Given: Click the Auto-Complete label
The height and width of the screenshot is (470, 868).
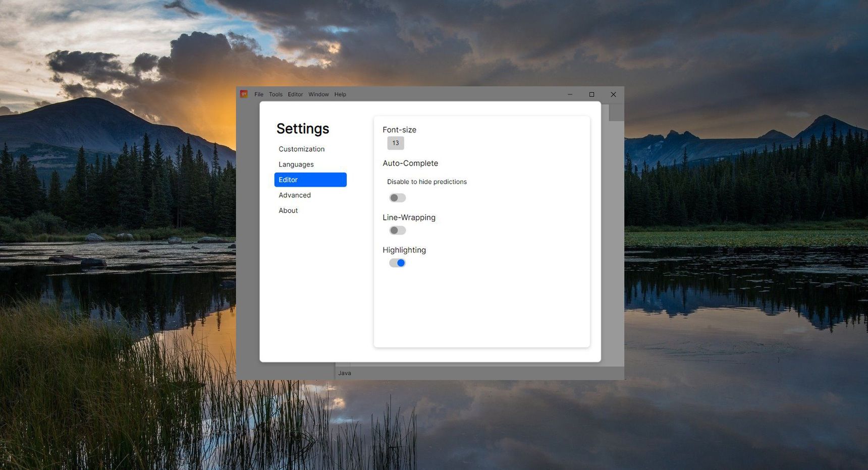Looking at the screenshot, I should tap(410, 163).
